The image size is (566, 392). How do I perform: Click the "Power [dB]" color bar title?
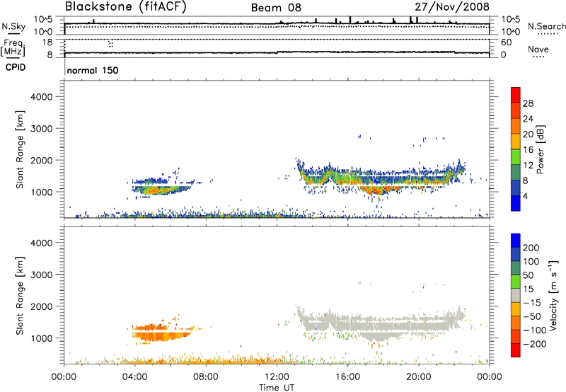[541, 149]
